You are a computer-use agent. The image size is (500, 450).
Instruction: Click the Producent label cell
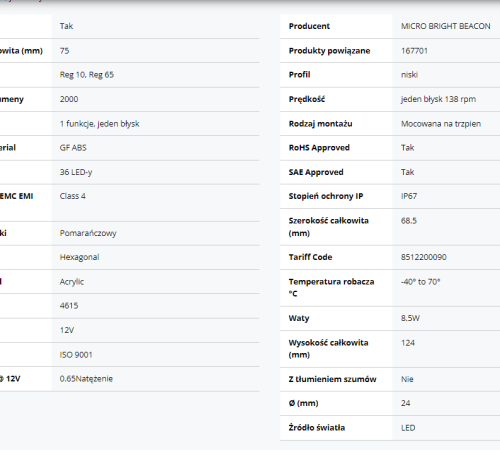pyautogui.click(x=336, y=26)
